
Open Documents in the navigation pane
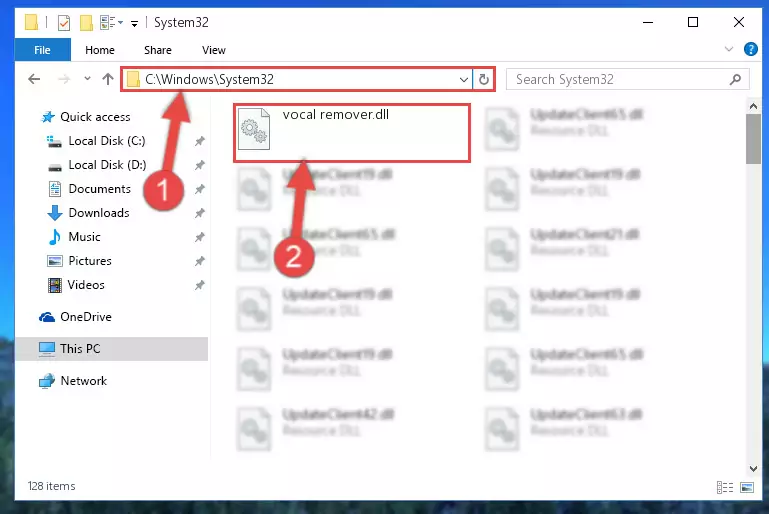(100, 189)
